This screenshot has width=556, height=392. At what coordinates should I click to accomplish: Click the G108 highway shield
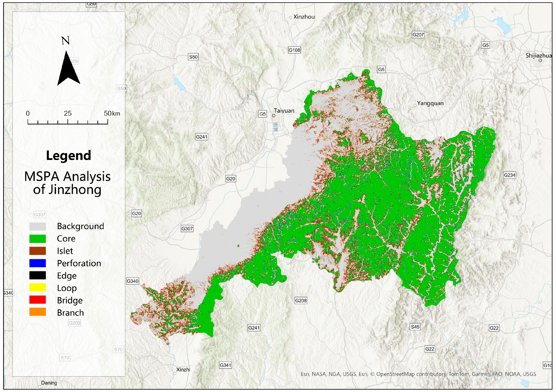click(294, 50)
